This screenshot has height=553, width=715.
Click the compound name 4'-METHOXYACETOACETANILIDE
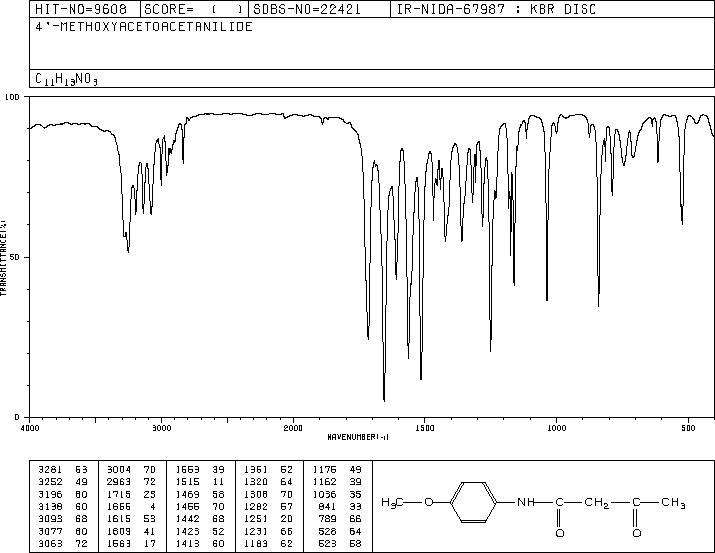(x=144, y=27)
